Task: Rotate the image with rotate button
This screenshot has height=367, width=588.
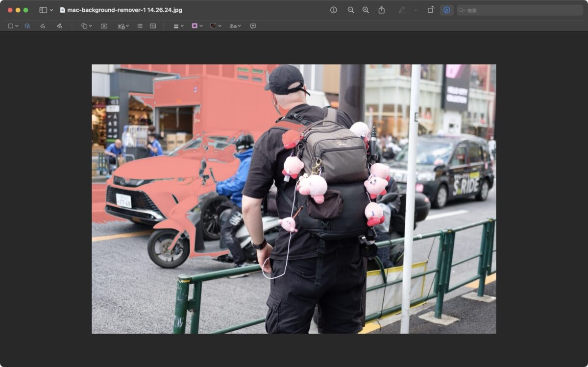Action: pyautogui.click(x=431, y=10)
